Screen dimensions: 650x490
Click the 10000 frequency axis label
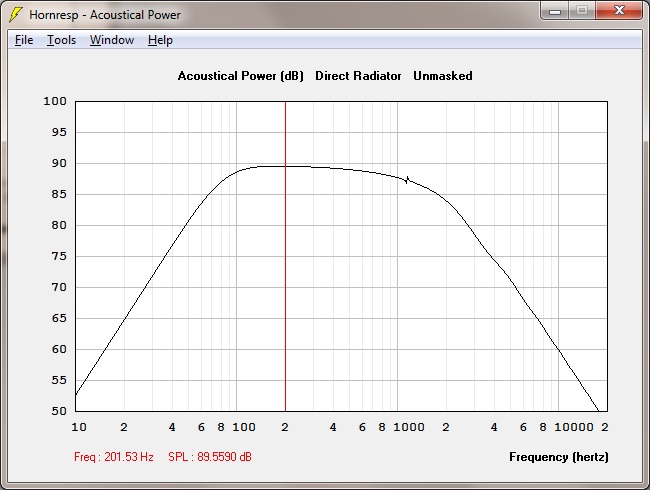pyautogui.click(x=574, y=427)
